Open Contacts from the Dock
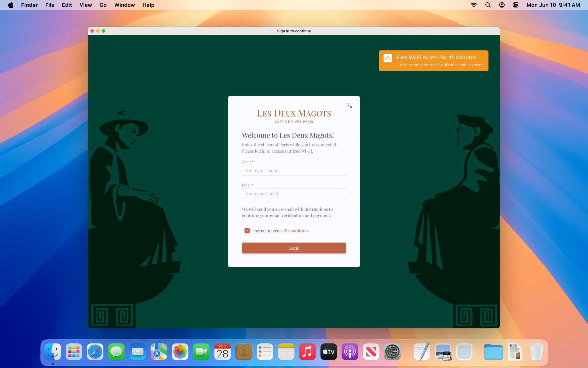 pos(244,352)
